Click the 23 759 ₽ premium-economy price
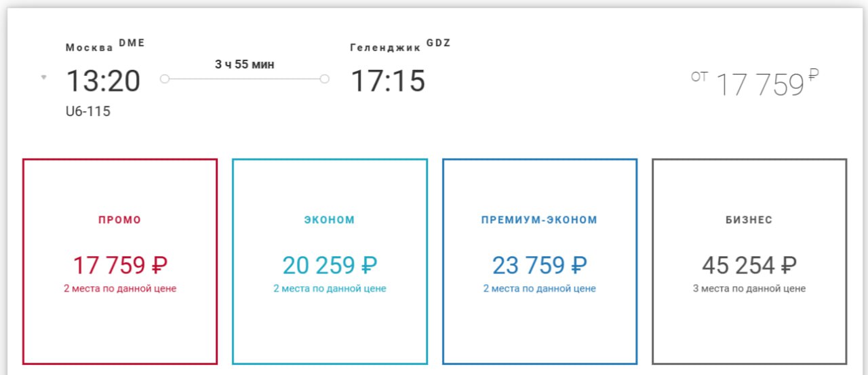 click(x=540, y=265)
